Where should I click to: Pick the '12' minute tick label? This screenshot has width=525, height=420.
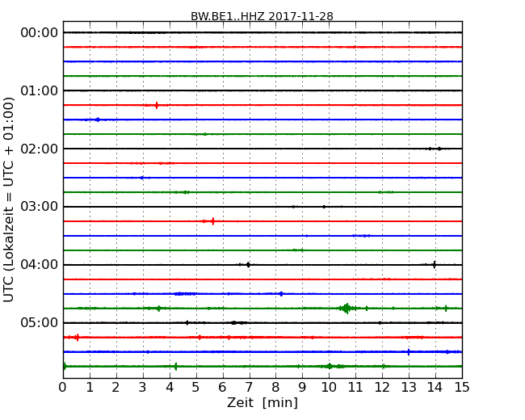(382, 388)
